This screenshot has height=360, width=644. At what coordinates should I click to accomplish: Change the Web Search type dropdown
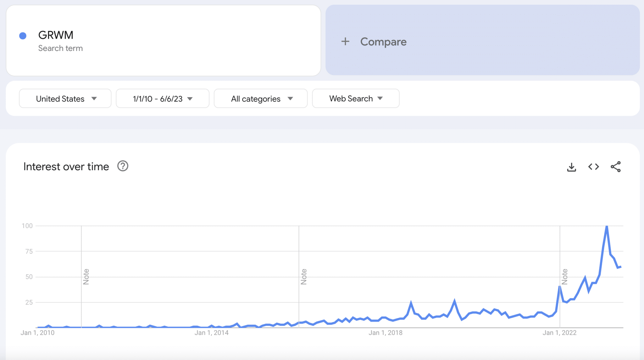(x=356, y=98)
